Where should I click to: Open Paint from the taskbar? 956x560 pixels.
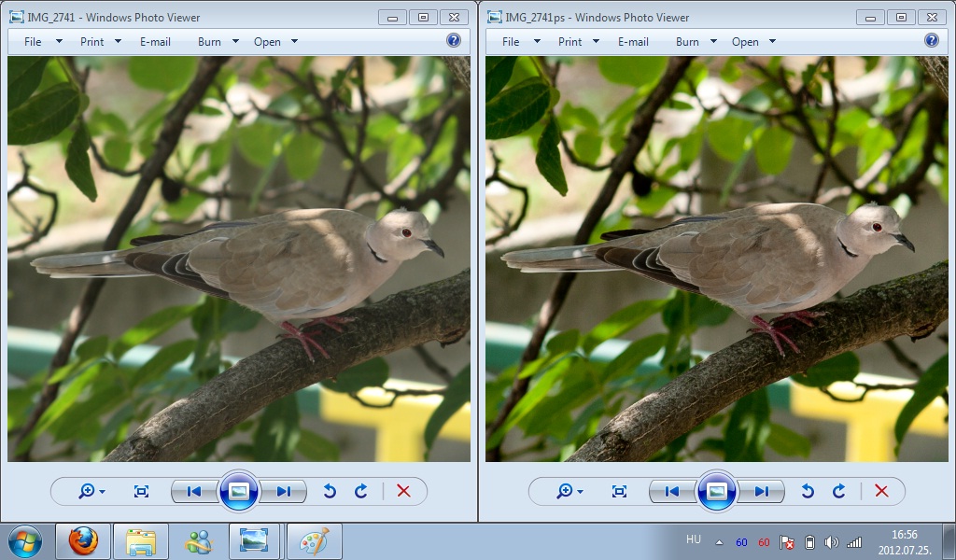pyautogui.click(x=315, y=541)
